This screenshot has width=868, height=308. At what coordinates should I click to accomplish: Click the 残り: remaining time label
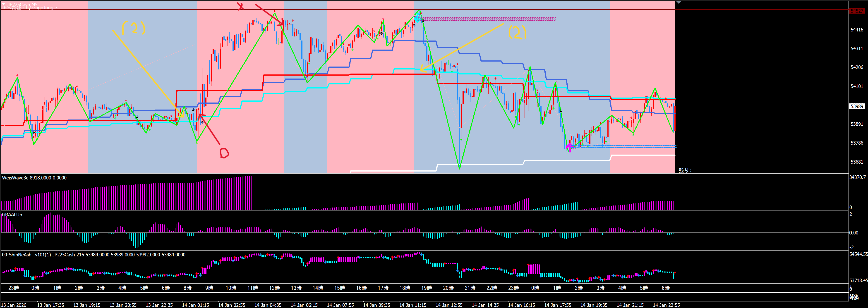point(685,170)
